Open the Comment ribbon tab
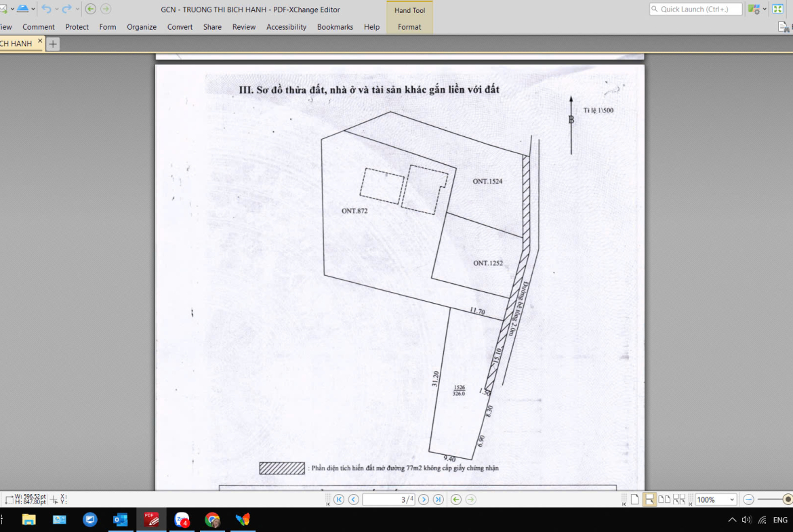The height and width of the screenshot is (532, 793). [39, 27]
